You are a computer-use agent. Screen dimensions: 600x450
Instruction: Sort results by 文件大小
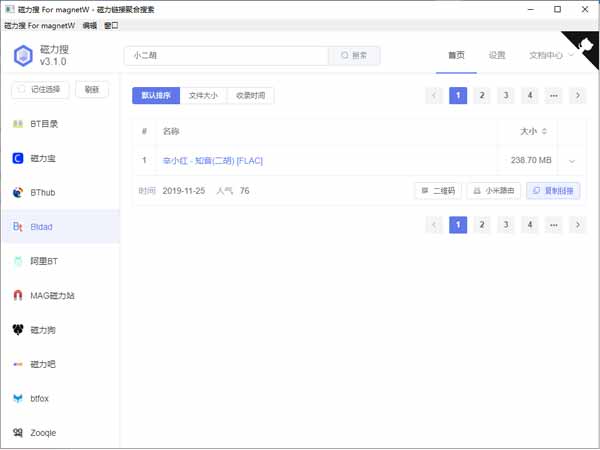[203, 96]
